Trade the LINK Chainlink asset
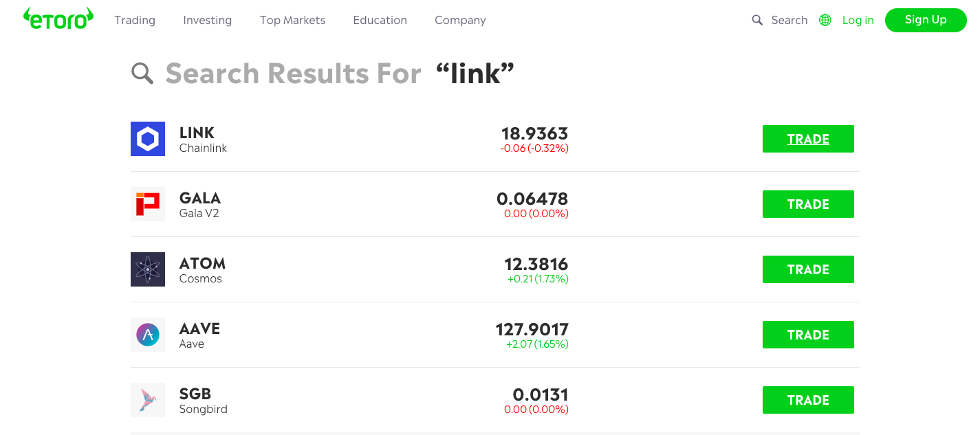Screen dimensions: 980x435 [808, 139]
